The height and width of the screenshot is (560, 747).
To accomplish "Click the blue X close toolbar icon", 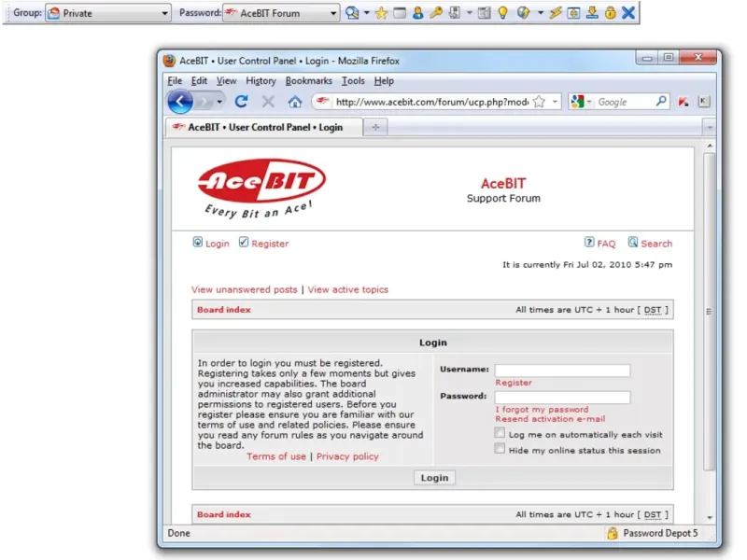I will click(628, 13).
